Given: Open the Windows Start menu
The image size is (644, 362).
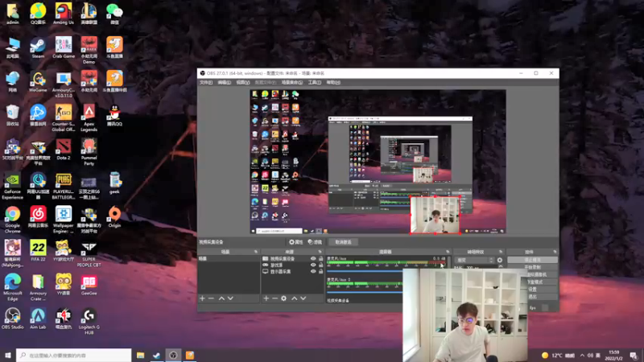Looking at the screenshot, I should pos(8,355).
